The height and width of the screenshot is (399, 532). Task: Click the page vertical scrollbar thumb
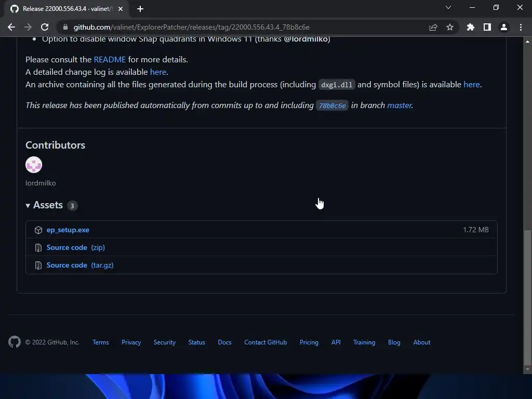[528, 297]
